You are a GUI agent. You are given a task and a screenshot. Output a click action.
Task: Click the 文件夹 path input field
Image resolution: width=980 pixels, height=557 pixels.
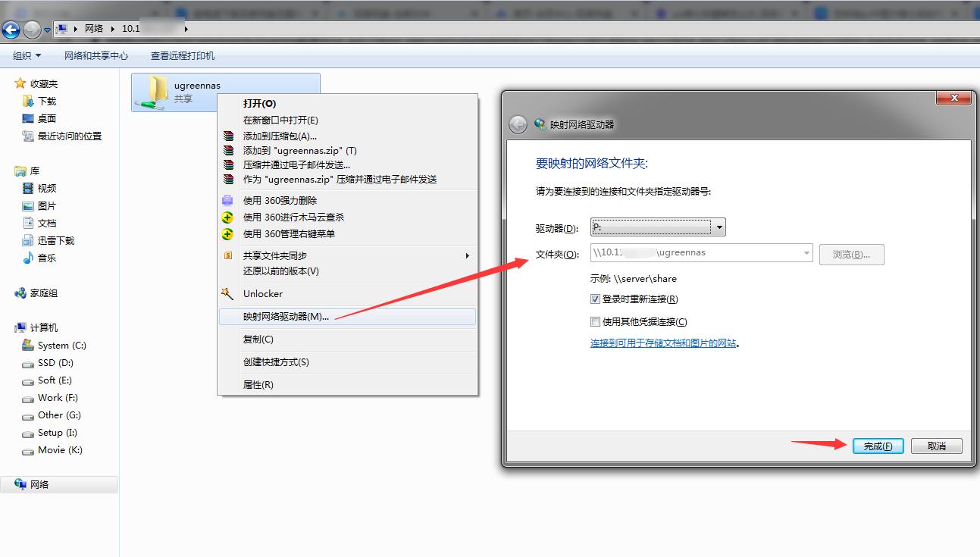[x=701, y=253]
